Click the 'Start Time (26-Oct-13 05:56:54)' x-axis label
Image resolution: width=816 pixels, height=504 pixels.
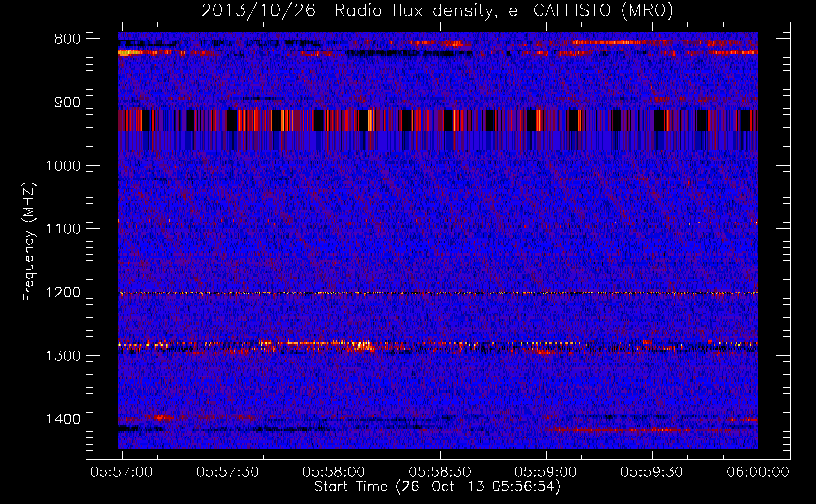point(437,487)
